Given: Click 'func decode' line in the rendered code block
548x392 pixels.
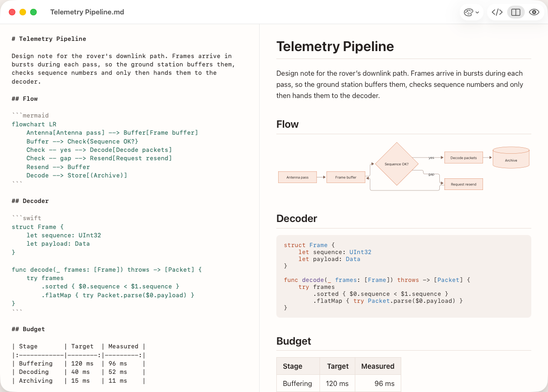Looking at the screenshot, I should coord(377,280).
